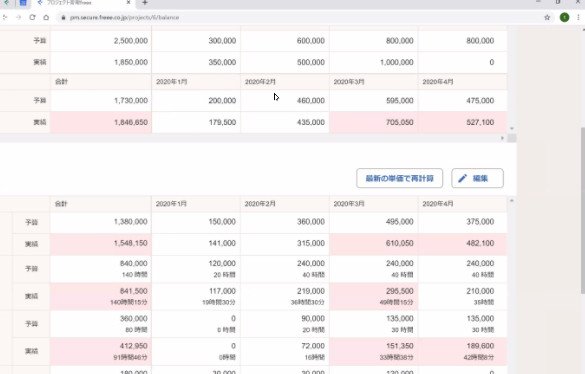View site info via the lock icon
The width and height of the screenshot is (585, 374).
(63, 18)
